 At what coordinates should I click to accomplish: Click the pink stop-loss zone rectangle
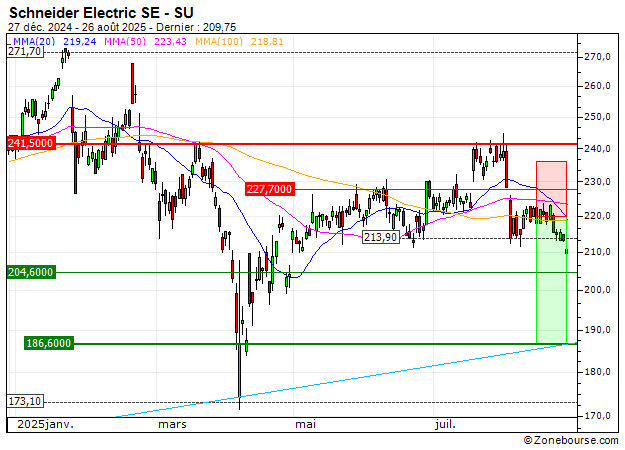(x=552, y=189)
